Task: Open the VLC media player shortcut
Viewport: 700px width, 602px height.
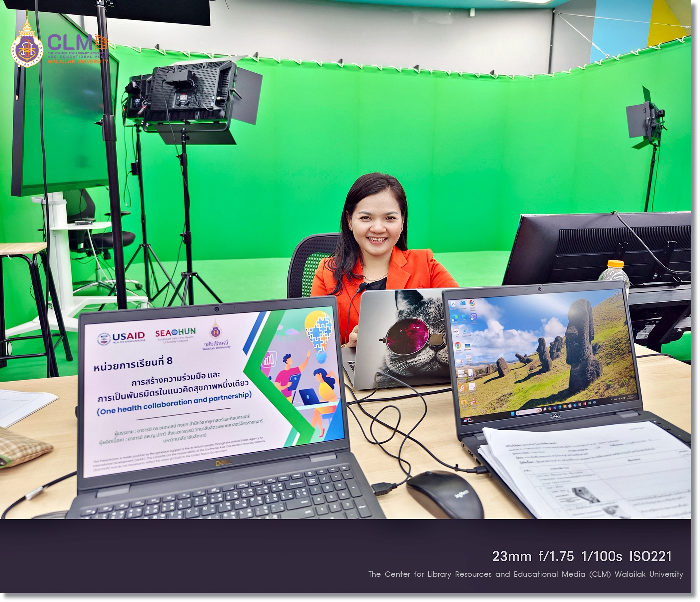Action: coord(474,401)
